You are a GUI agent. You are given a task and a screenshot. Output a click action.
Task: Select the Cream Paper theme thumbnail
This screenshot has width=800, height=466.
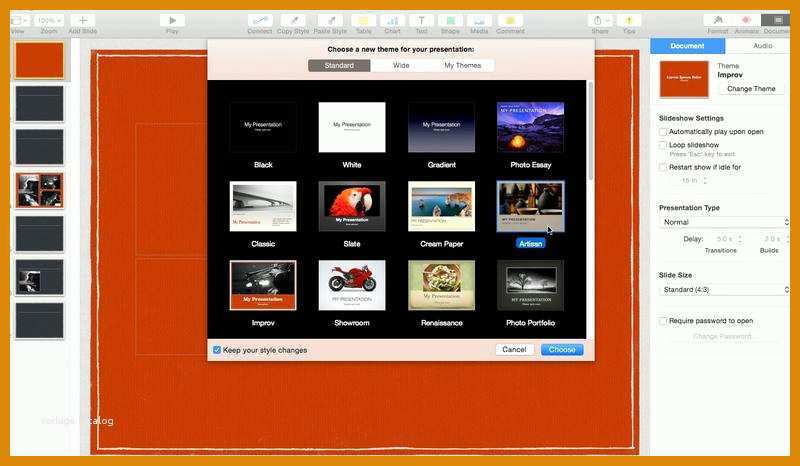coord(441,206)
